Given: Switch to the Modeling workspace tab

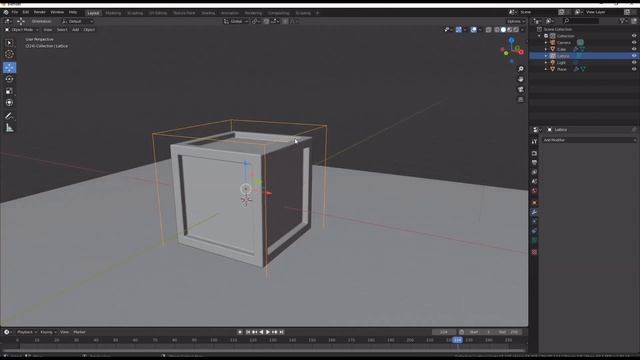Looking at the screenshot, I should (x=113, y=13).
